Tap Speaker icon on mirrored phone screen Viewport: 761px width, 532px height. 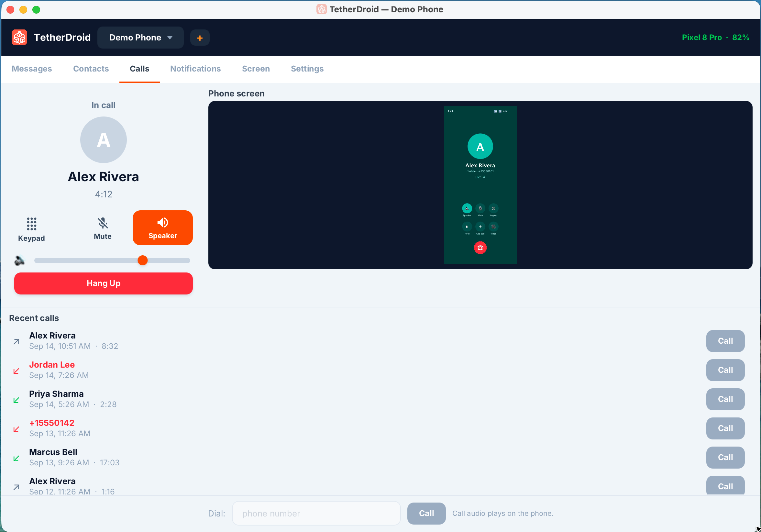click(467, 208)
